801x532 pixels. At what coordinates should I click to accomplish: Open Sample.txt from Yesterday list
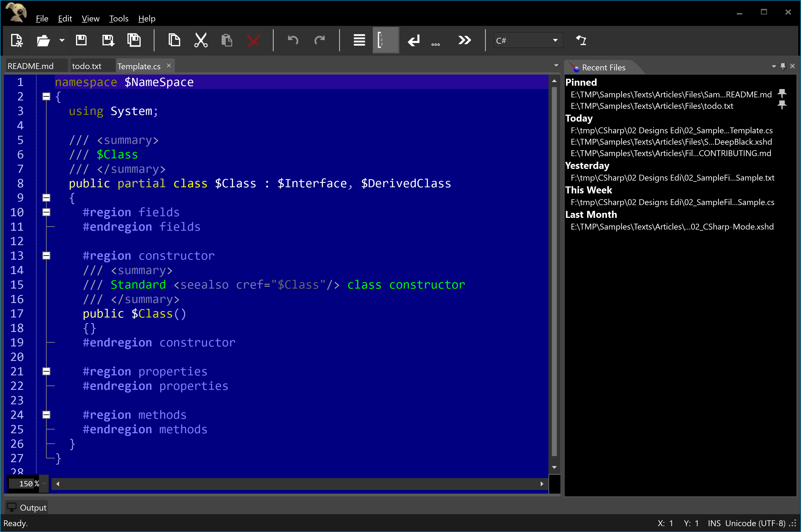672,178
